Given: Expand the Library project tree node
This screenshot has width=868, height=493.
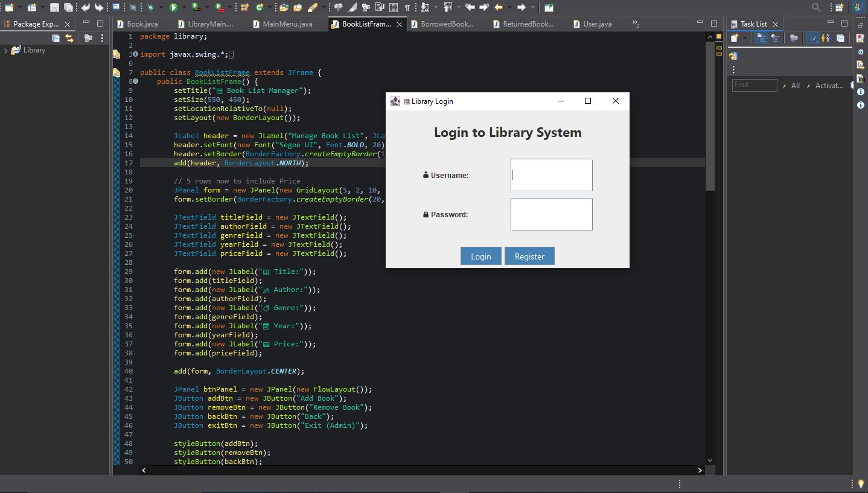Looking at the screenshot, I should coord(5,50).
